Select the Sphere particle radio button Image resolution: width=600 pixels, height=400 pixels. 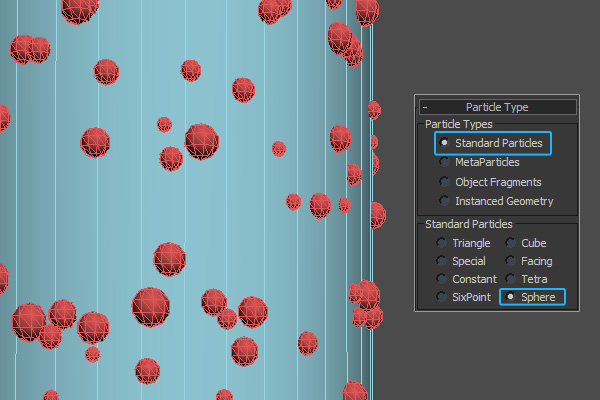[511, 297]
